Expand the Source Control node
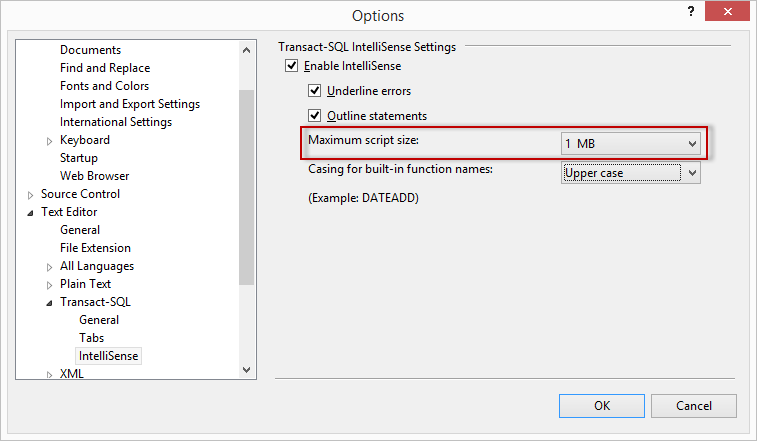757x441 pixels. point(31,195)
